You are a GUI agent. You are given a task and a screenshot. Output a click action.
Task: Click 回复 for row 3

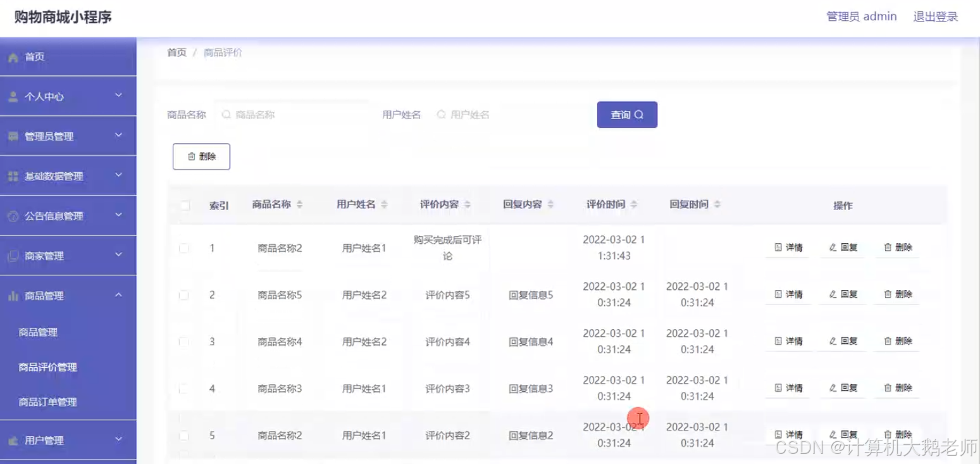[x=843, y=341]
